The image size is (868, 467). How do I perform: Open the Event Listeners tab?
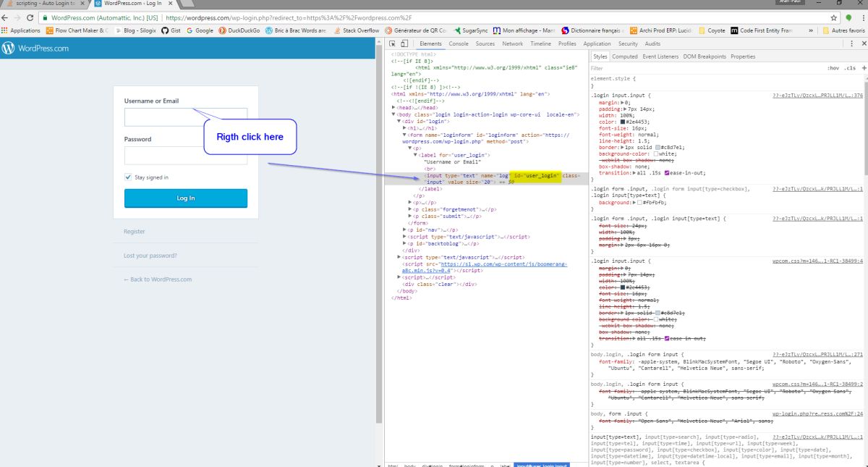[660, 56]
